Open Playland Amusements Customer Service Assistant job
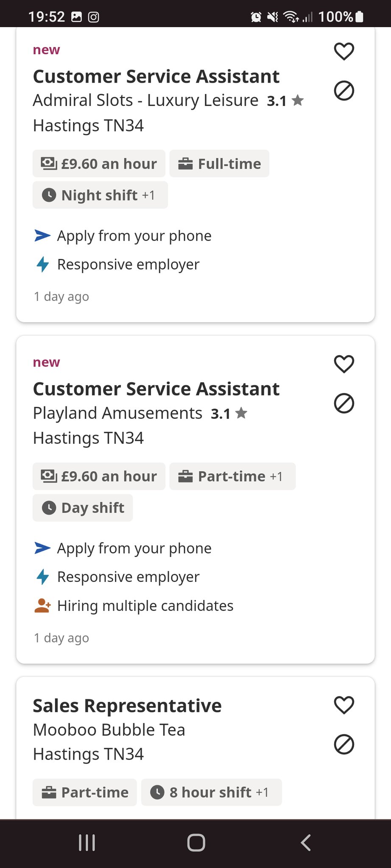The height and width of the screenshot is (868, 391). click(156, 389)
